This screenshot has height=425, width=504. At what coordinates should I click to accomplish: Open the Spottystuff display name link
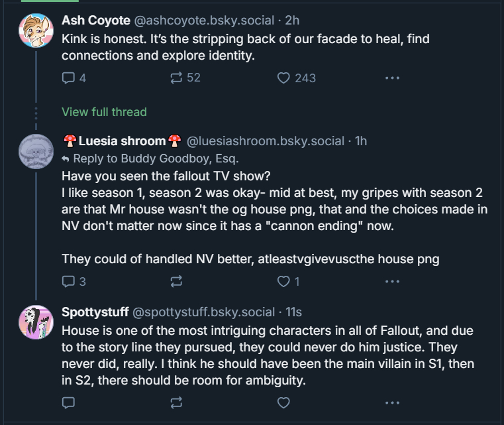[95, 312]
